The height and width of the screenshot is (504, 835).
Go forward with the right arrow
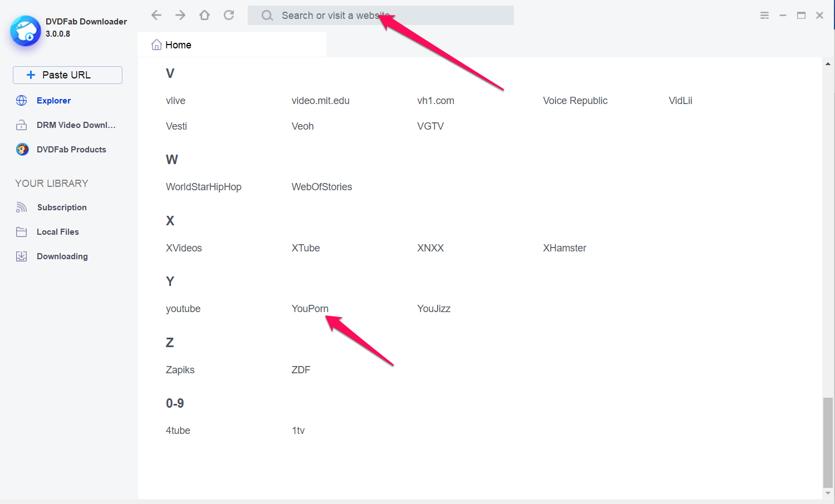[180, 15]
